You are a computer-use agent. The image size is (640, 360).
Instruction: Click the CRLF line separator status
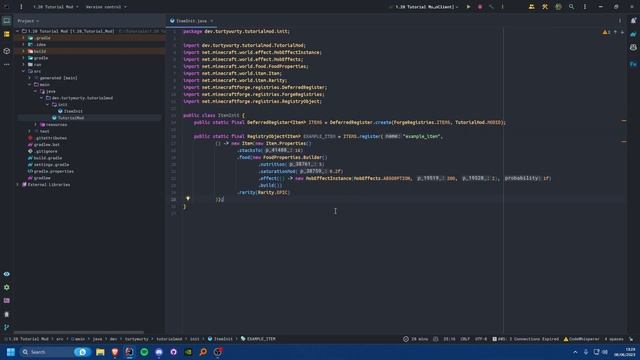tap(465, 339)
